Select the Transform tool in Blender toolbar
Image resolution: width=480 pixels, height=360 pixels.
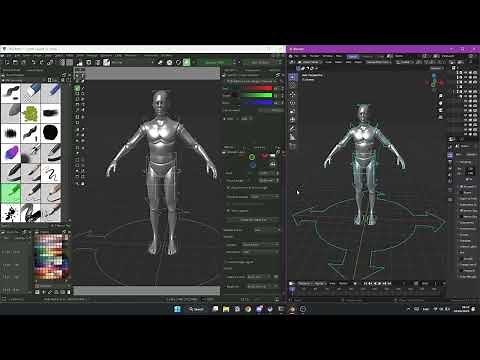tap(293, 119)
